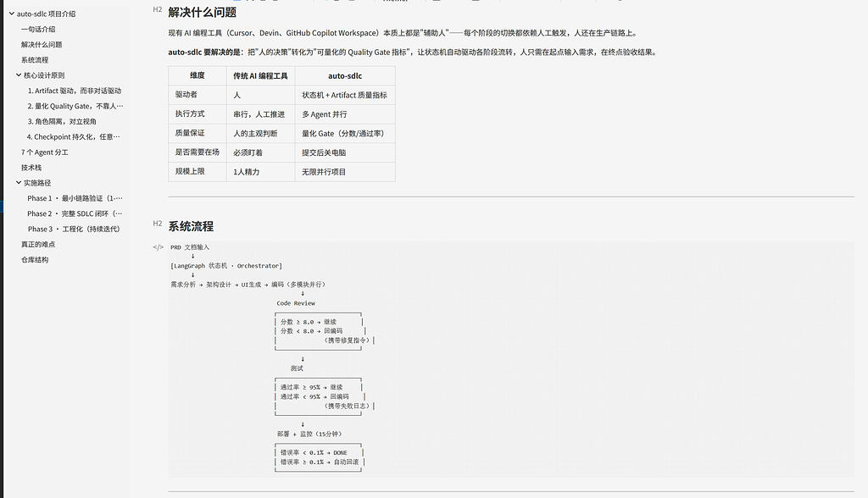Click the 解决什么问题 heading text
Screen dimensions: 868x498
(x=202, y=12)
